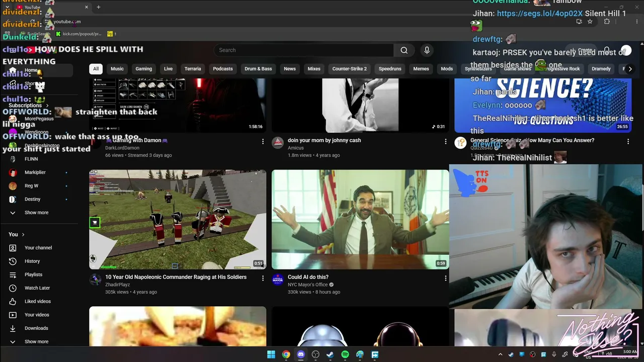Switch to Google Chrome in the taskbar
Viewport: 644px width, 362px height.
click(x=286, y=354)
